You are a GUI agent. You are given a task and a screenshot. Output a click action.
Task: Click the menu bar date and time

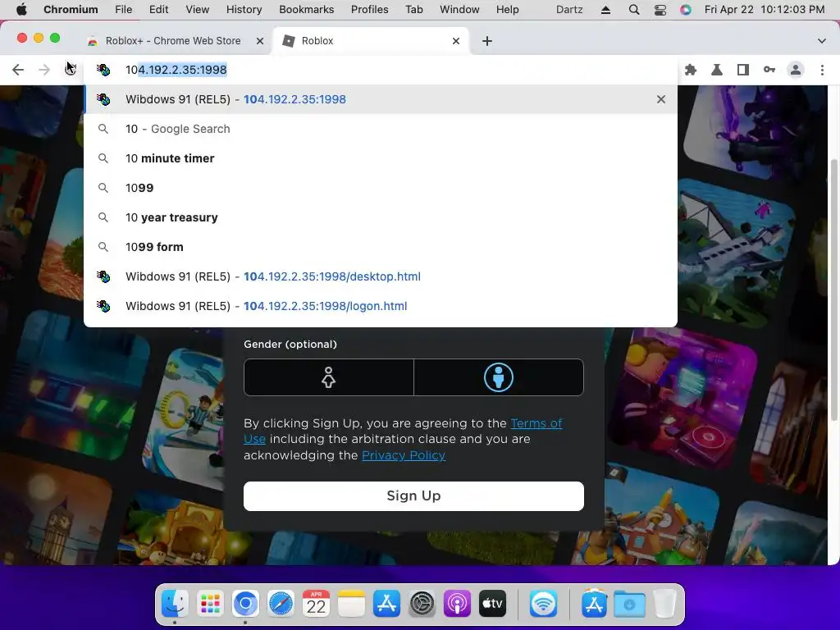pyautogui.click(x=765, y=10)
